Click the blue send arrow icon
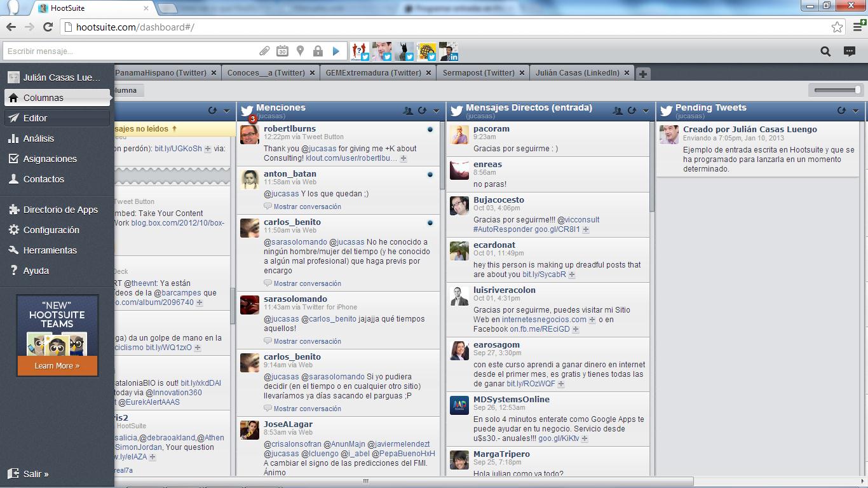The width and height of the screenshot is (868, 488). click(336, 51)
